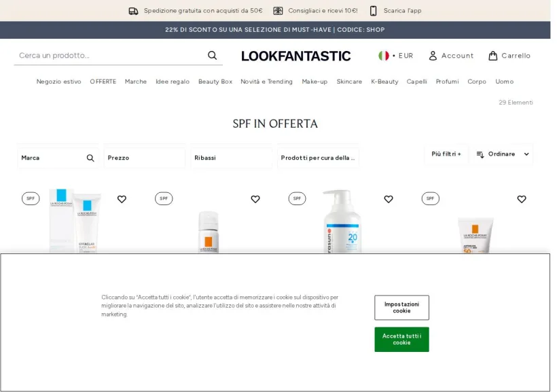The image size is (557, 392).
Task: Open Novità e Trending menu
Action: click(266, 82)
